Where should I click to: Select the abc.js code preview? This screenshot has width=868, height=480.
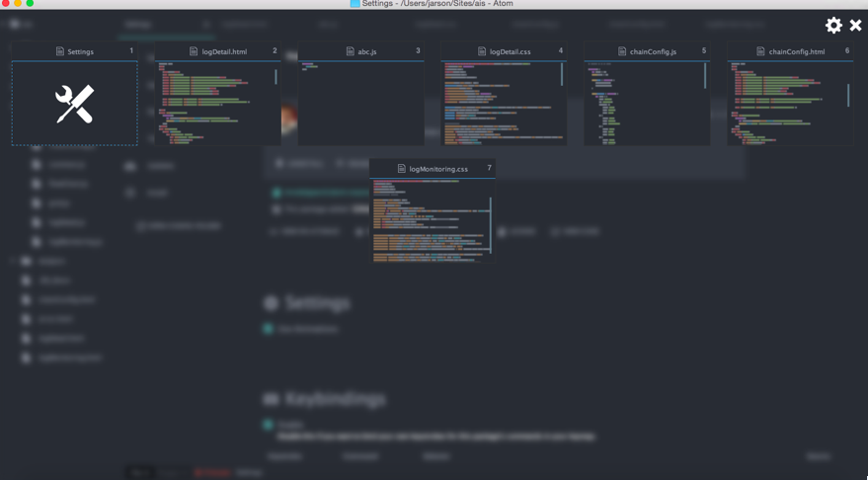pyautogui.click(x=361, y=104)
